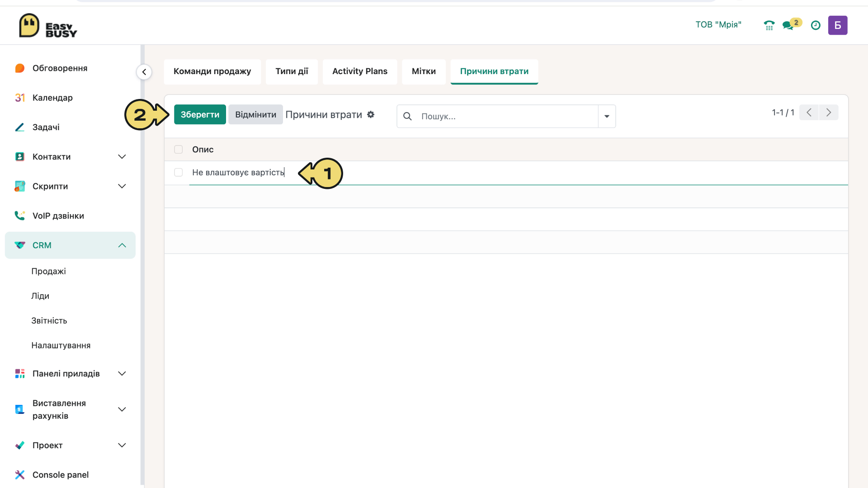Collapse the CRM menu chevron

coord(122,245)
